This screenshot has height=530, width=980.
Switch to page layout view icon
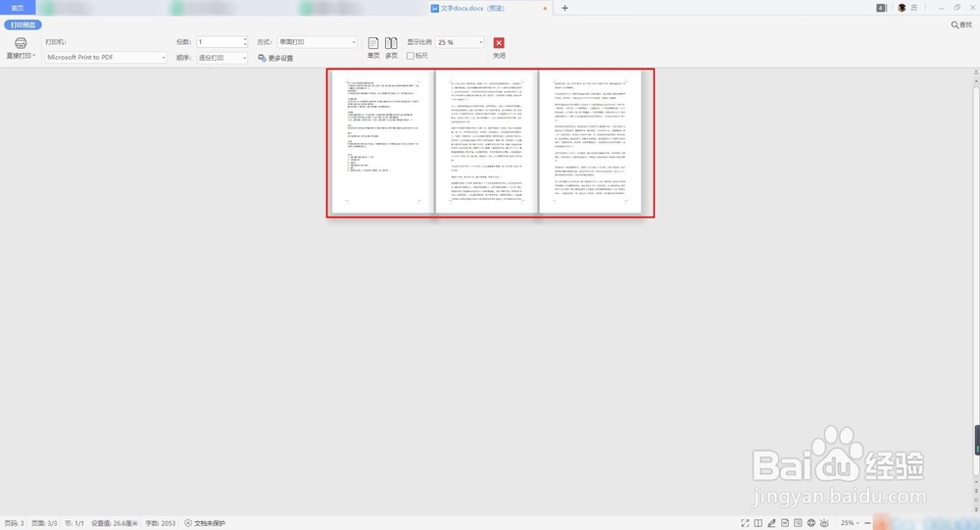click(785, 523)
